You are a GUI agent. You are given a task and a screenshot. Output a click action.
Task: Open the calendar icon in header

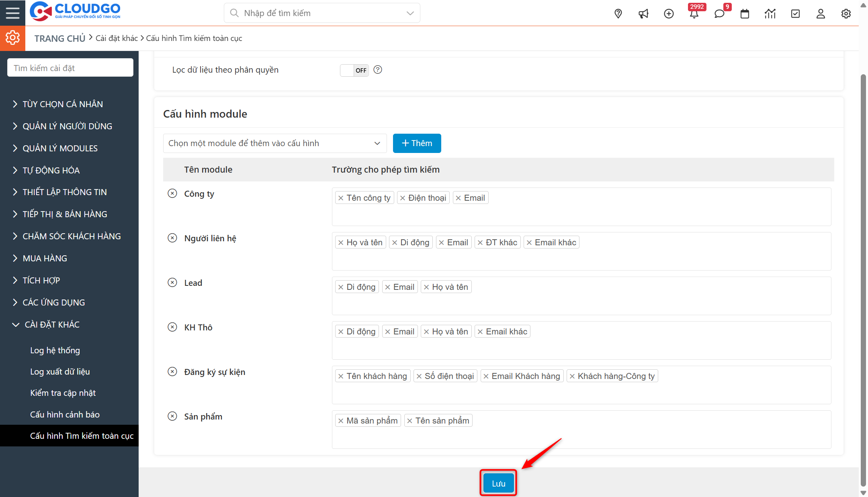(745, 14)
